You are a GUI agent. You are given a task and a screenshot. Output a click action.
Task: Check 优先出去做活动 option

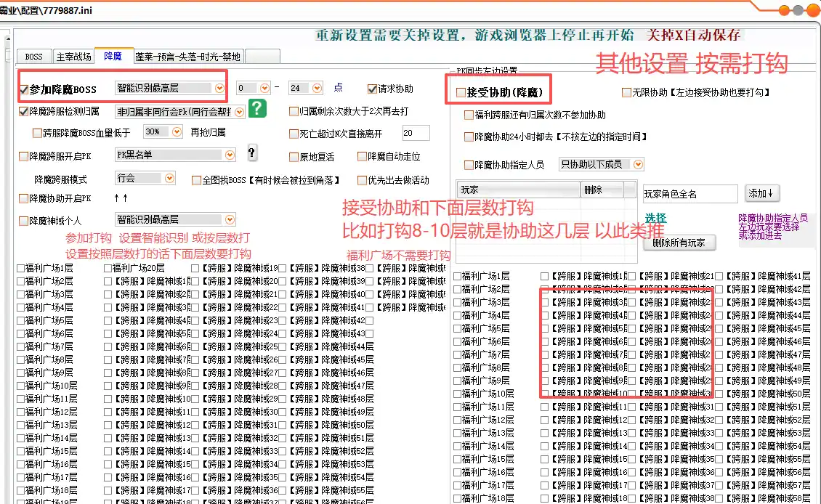tap(362, 181)
